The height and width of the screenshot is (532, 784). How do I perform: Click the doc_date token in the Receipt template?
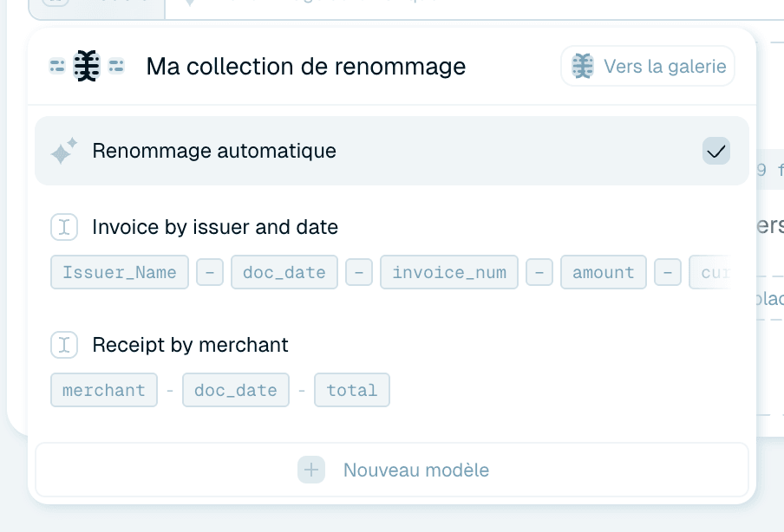236,390
